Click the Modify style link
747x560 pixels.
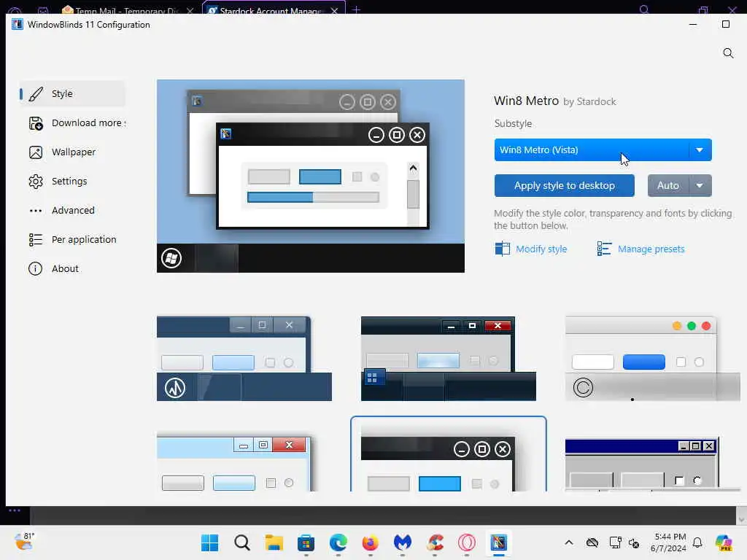click(x=541, y=249)
